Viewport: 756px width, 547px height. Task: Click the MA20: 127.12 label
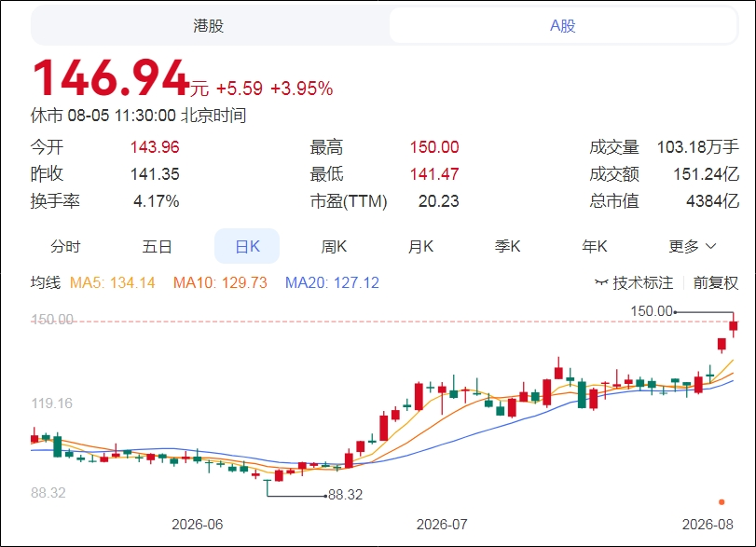pos(332,282)
